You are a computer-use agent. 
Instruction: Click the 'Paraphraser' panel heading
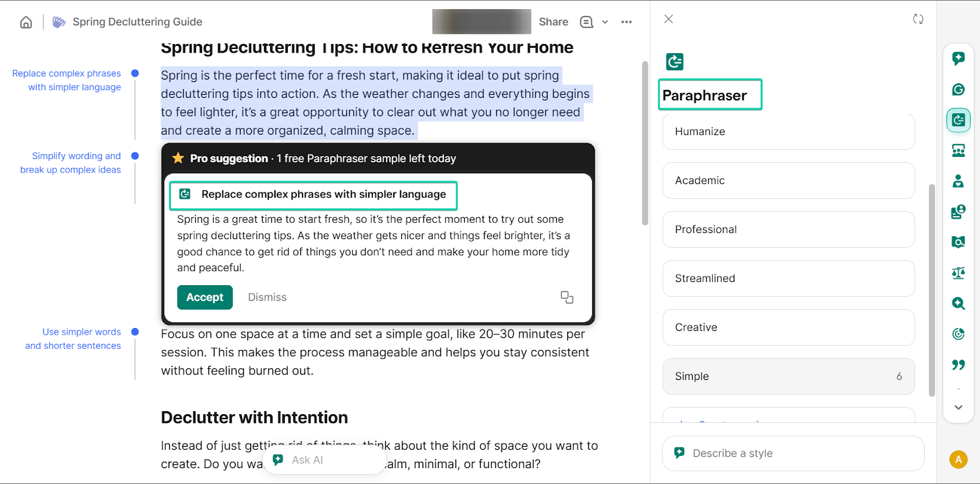pos(704,95)
